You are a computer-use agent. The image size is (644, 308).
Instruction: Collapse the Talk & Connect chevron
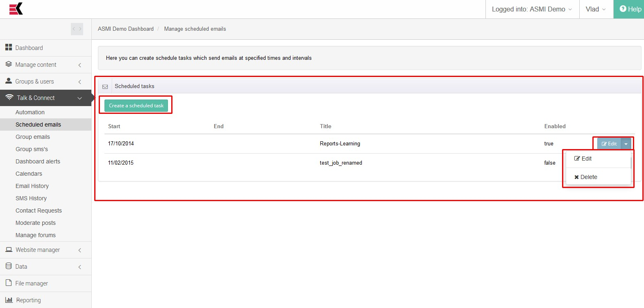coord(80,98)
